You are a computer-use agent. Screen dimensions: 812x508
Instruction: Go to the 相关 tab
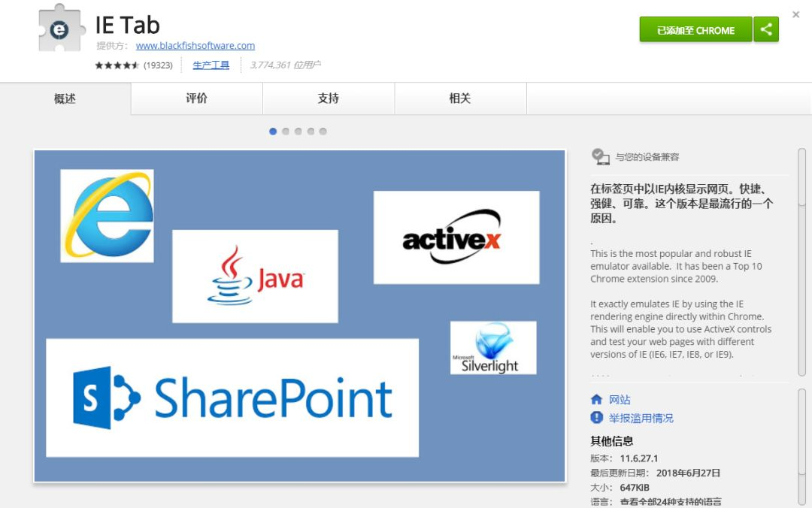[460, 98]
